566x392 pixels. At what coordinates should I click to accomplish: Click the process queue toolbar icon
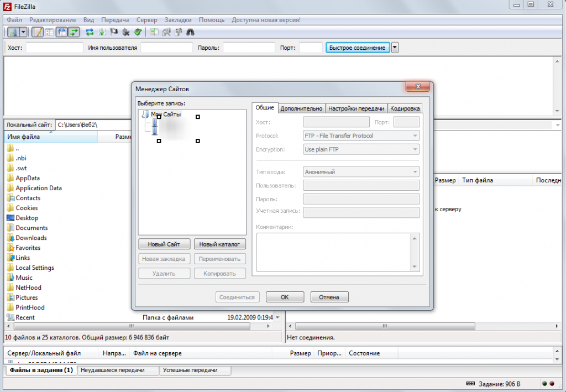102,32
